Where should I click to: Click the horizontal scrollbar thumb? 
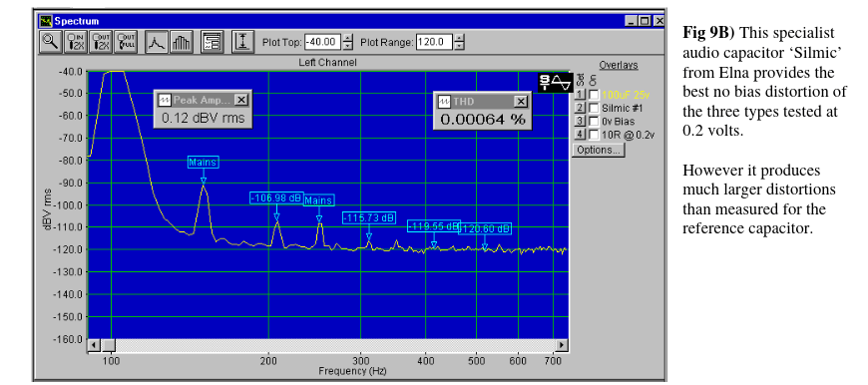tap(109, 346)
